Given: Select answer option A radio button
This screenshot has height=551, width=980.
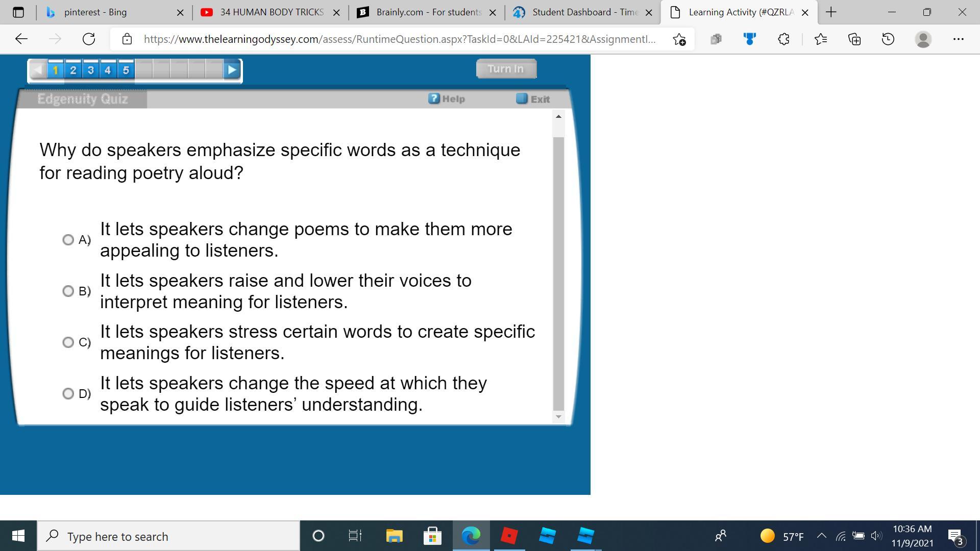Looking at the screenshot, I should coord(68,240).
